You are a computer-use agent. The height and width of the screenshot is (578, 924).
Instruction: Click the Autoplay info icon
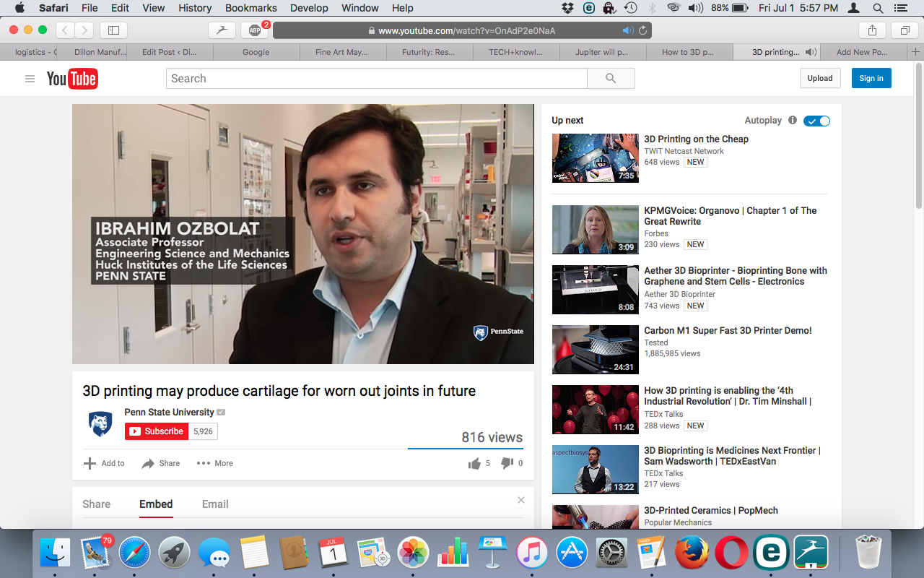pos(793,121)
